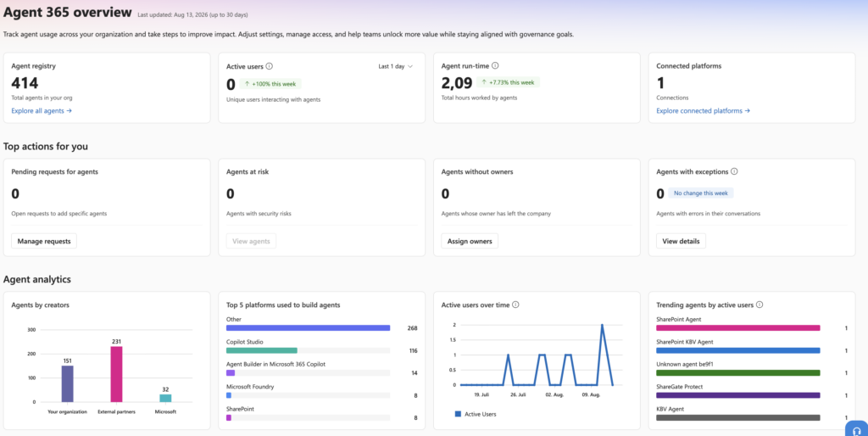This screenshot has width=868, height=436.
Task: Click the Manage requests button
Action: [x=44, y=241]
